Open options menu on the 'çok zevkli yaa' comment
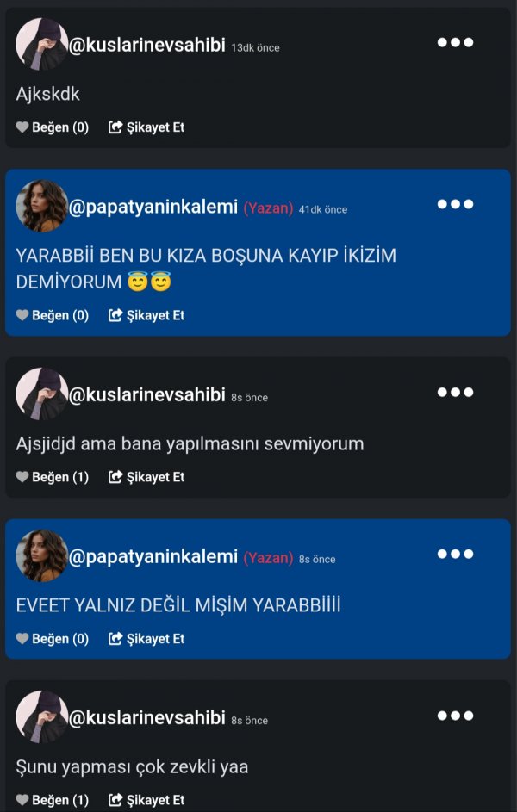Viewport: 517px width, 812px height. point(455,716)
